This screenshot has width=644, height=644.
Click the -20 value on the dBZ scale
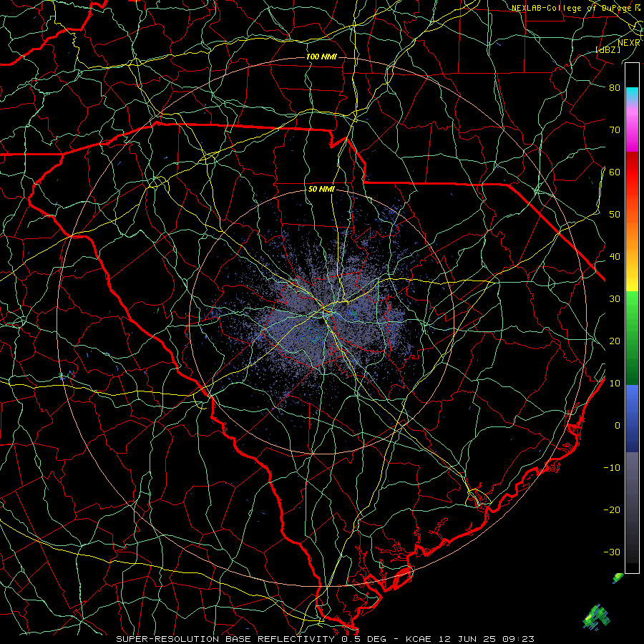click(612, 509)
